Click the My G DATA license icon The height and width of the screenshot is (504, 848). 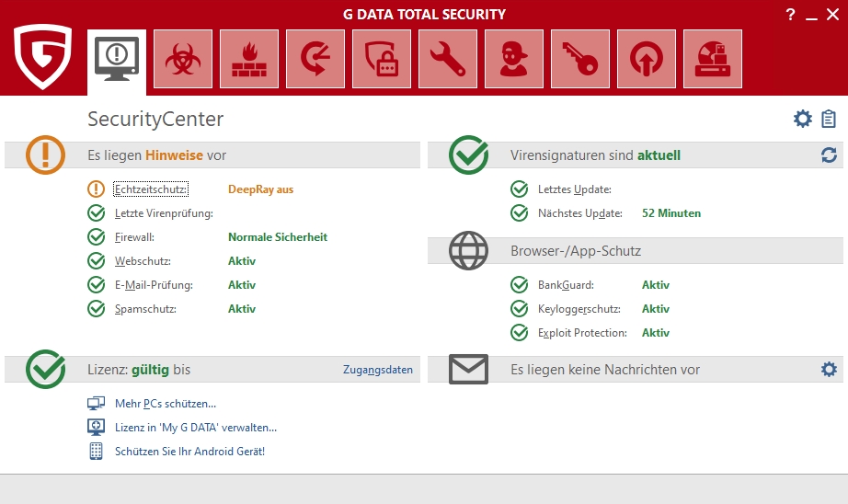click(x=97, y=428)
